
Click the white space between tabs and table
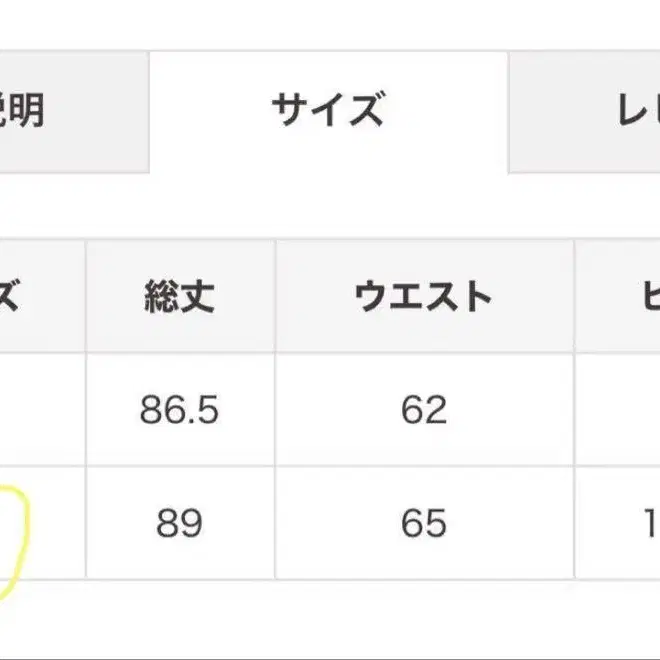coord(330,205)
